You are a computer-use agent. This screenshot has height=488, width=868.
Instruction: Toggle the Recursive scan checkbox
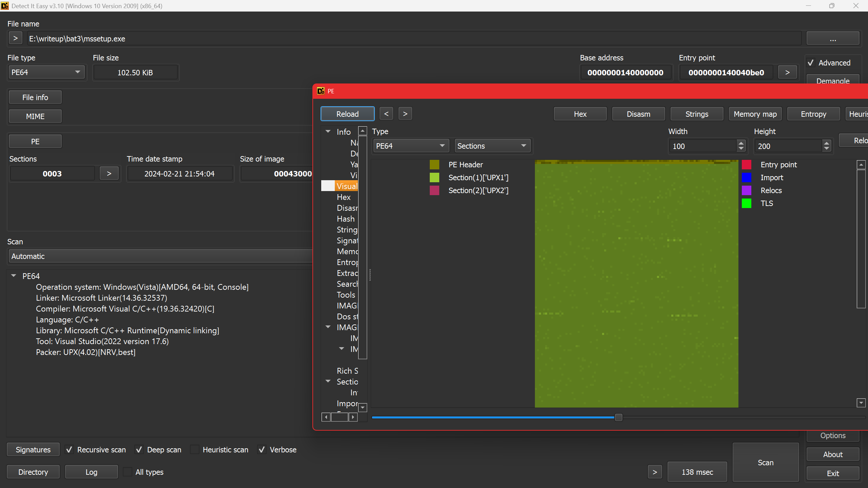69,450
